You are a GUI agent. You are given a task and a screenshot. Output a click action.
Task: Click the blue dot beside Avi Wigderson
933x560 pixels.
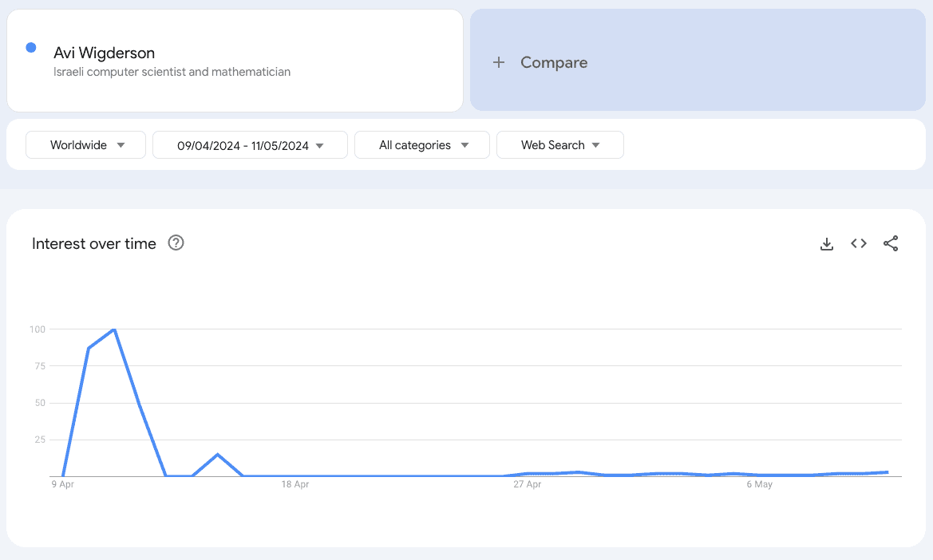pyautogui.click(x=31, y=48)
